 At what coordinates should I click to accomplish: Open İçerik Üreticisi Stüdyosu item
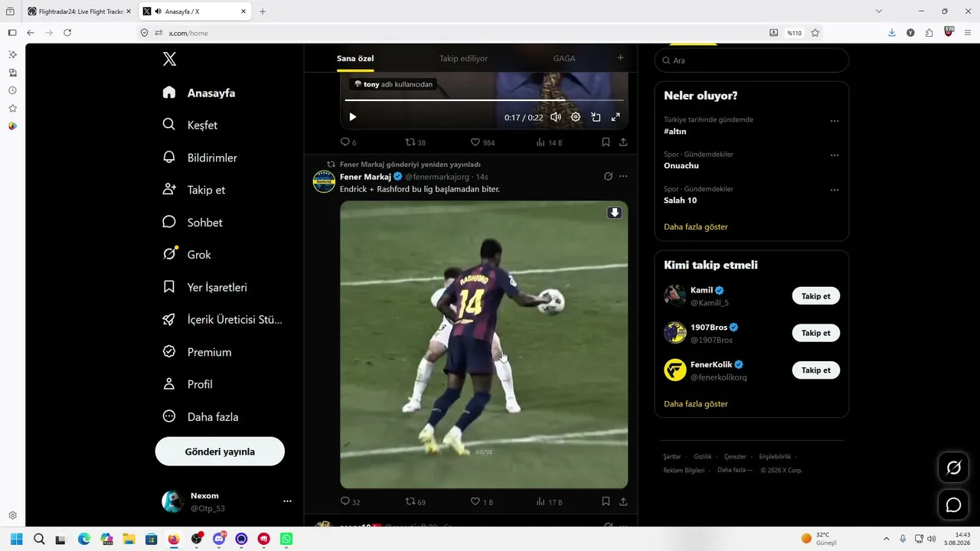coord(222,319)
